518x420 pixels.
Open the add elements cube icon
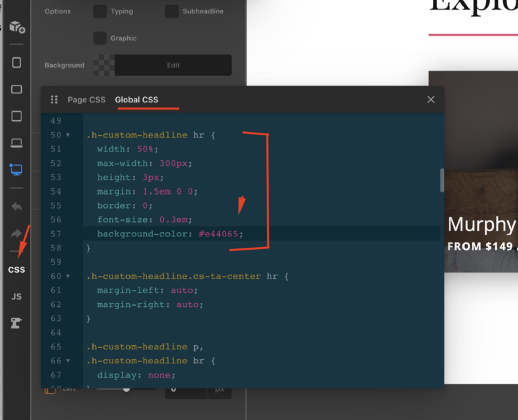[17, 27]
